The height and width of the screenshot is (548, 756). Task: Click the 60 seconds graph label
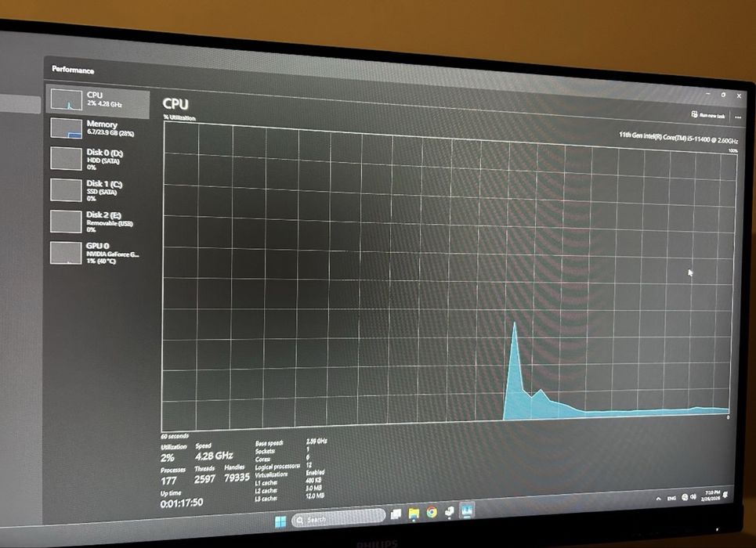[x=175, y=436]
